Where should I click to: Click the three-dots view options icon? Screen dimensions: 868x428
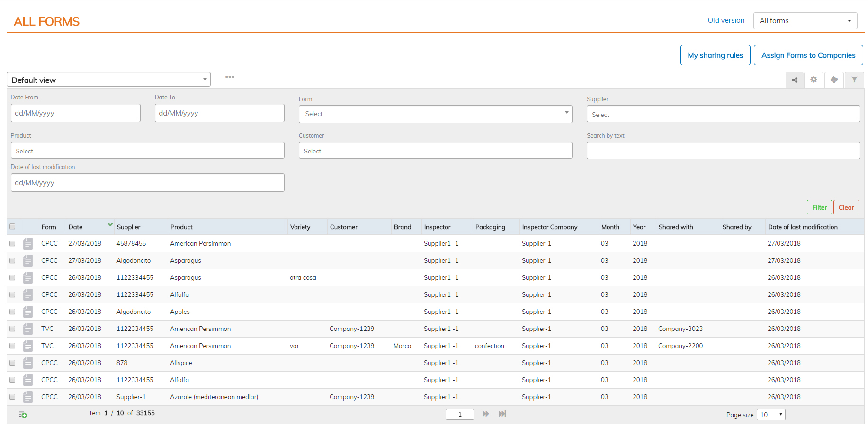click(230, 77)
